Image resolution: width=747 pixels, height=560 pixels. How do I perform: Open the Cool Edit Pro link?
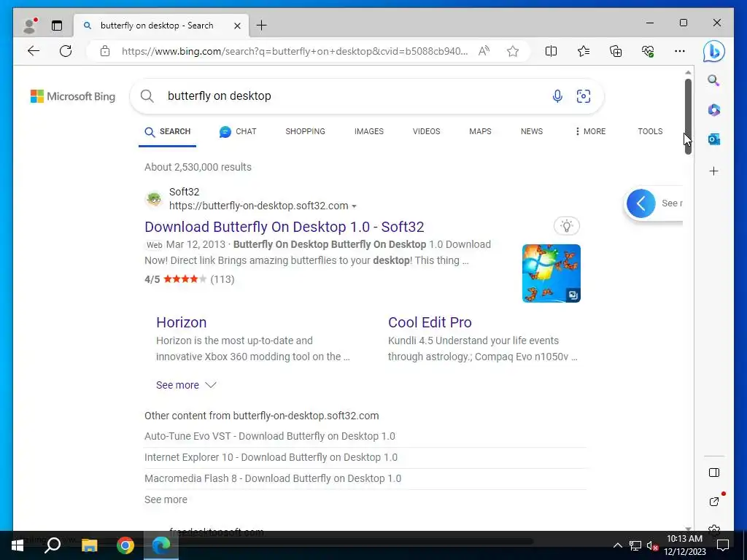430,322
